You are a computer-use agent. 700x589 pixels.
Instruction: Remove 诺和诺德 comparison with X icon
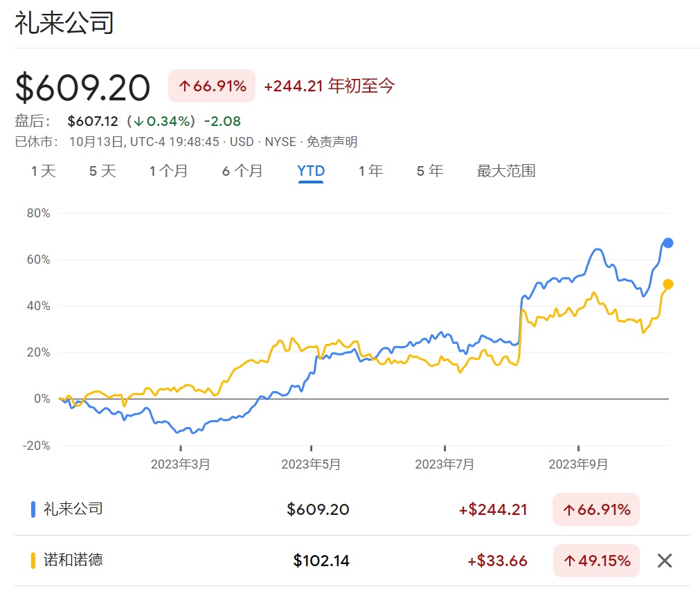(x=664, y=561)
